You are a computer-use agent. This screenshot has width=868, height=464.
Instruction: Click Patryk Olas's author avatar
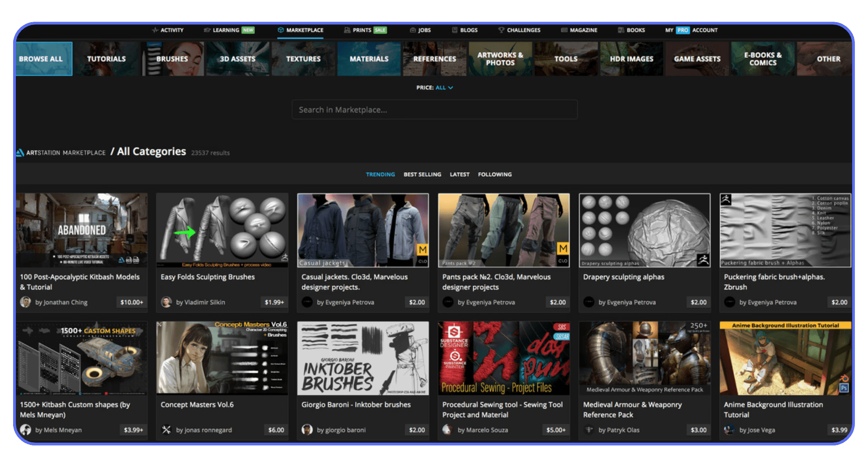click(589, 430)
